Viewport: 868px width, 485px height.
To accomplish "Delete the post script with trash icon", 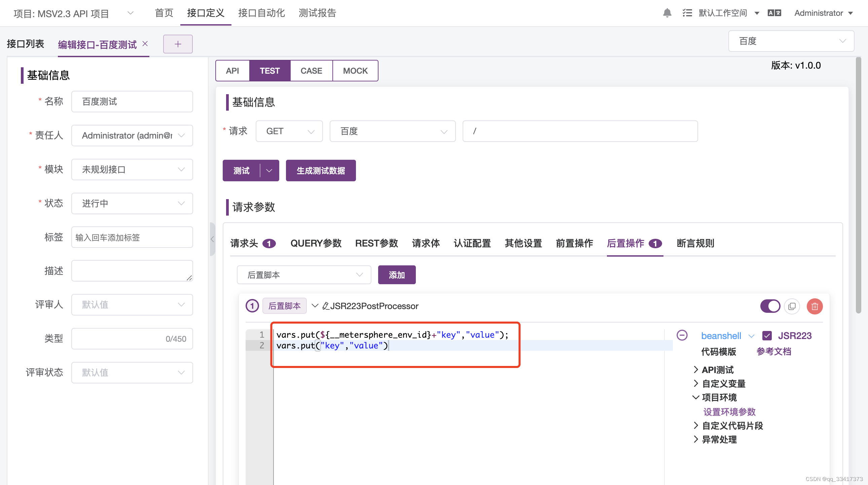I will pyautogui.click(x=815, y=306).
